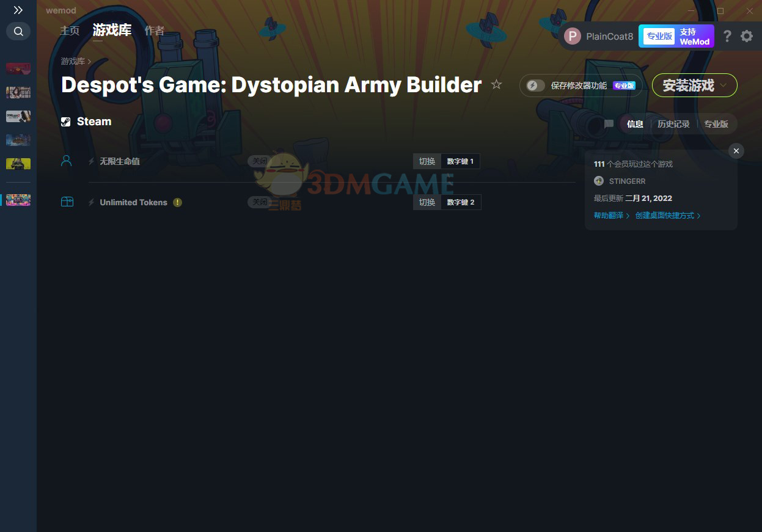Expand the collapsed sidebar with double-chevron icon
The height and width of the screenshot is (532, 762).
click(x=18, y=10)
